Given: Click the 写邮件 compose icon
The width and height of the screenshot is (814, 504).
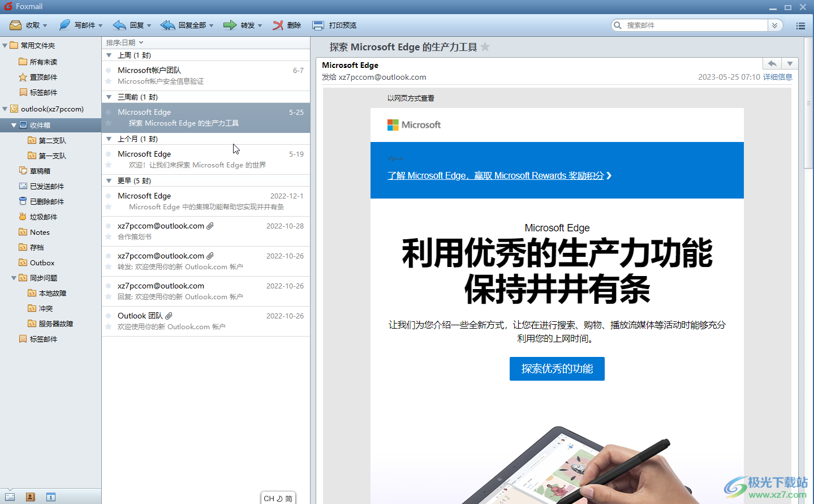Looking at the screenshot, I should 65,25.
